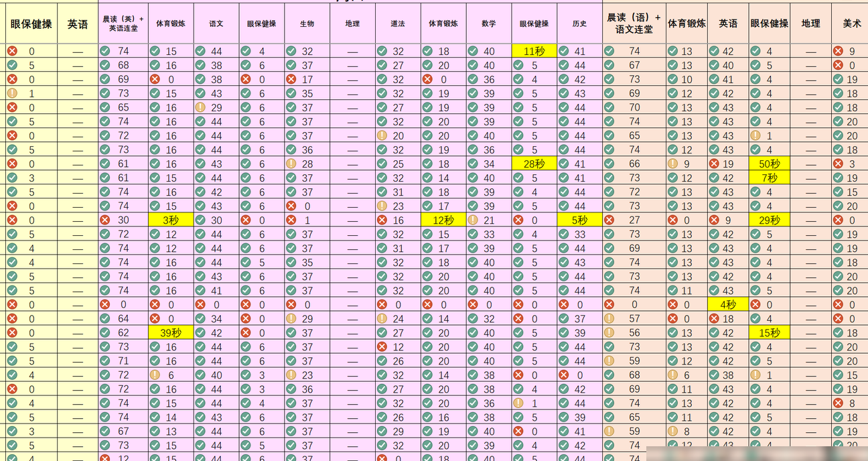Select the highlighted 3秒 cell
Viewport: 868px width, 461px height.
click(171, 220)
